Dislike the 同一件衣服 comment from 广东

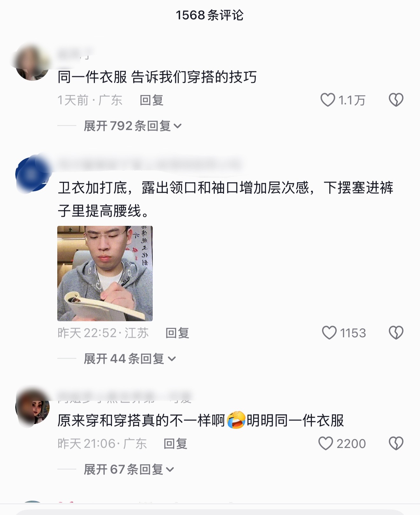click(x=396, y=100)
